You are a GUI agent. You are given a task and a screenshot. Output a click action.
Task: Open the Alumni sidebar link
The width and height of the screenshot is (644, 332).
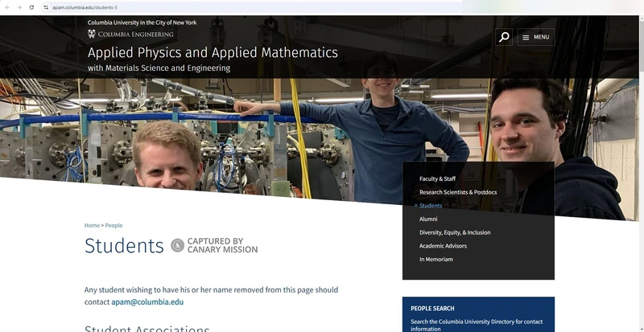tap(428, 219)
